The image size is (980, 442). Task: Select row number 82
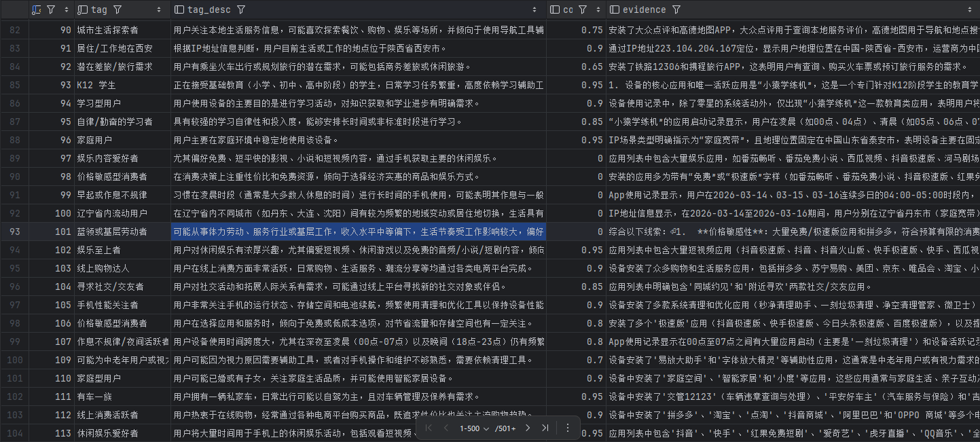tap(15, 30)
